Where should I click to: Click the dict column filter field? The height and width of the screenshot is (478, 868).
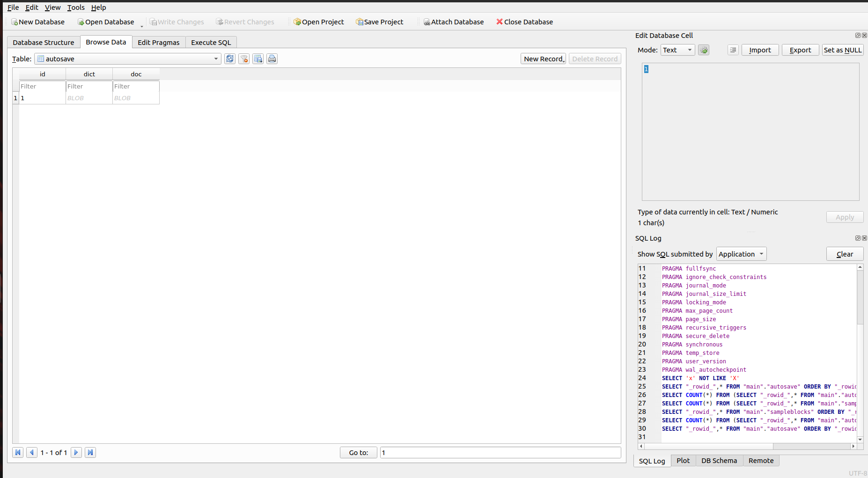pyautogui.click(x=89, y=86)
